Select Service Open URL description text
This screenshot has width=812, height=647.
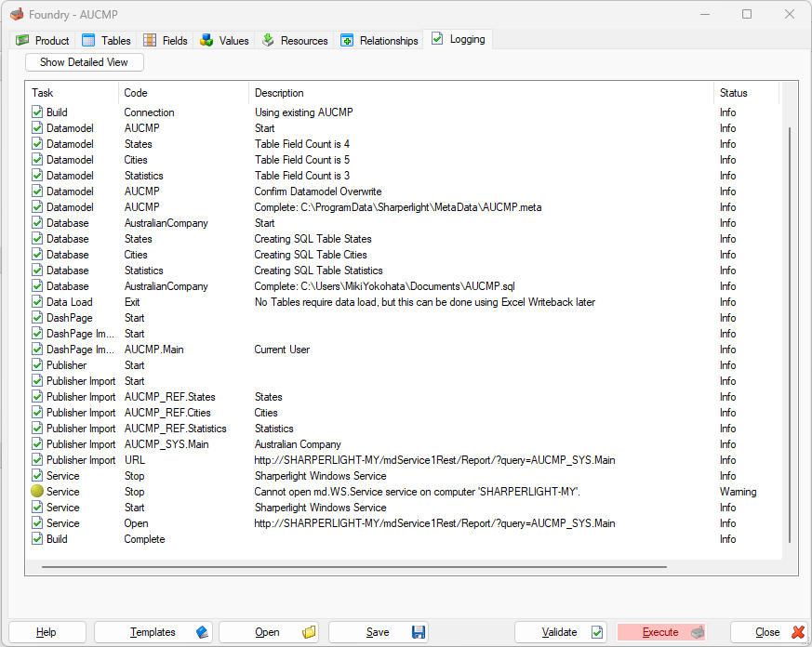434,523
